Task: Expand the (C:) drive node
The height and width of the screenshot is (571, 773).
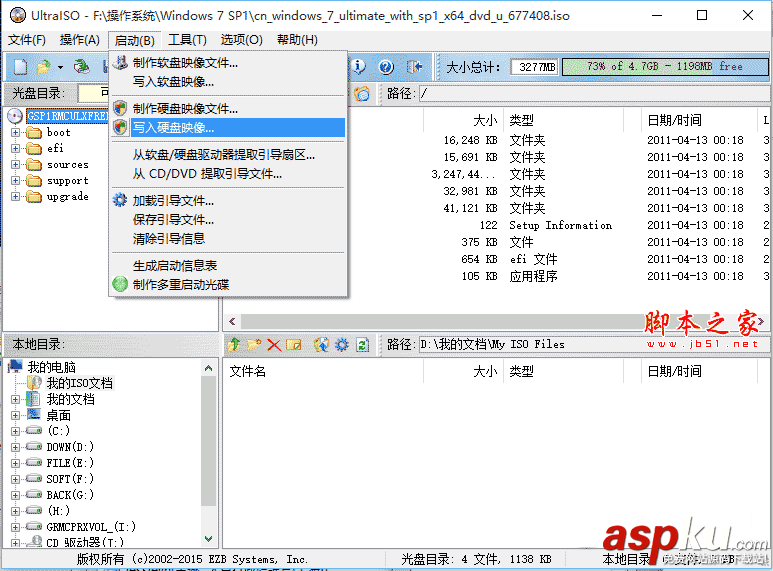Action: (x=16, y=431)
